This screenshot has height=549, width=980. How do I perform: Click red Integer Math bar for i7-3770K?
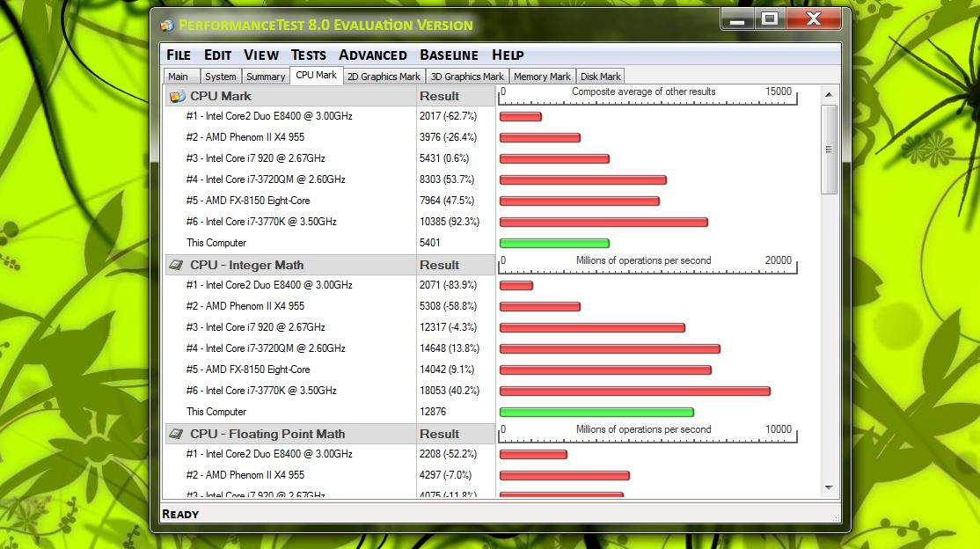pos(635,391)
